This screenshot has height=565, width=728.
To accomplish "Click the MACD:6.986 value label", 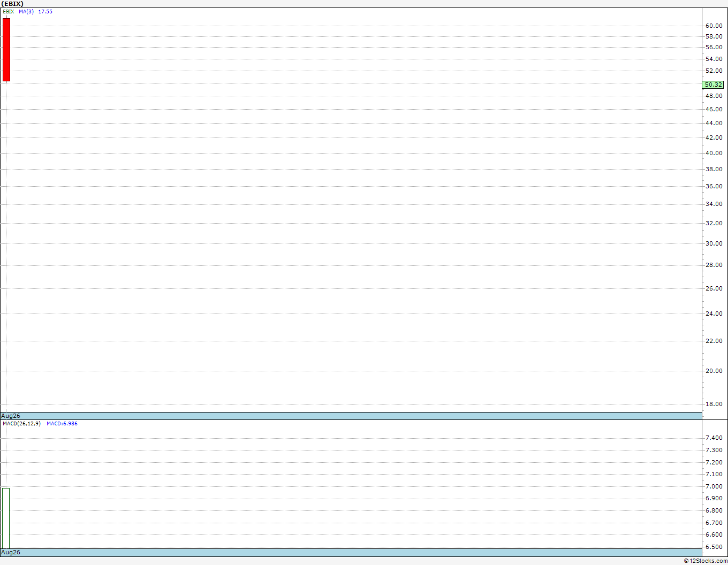I will [62, 423].
